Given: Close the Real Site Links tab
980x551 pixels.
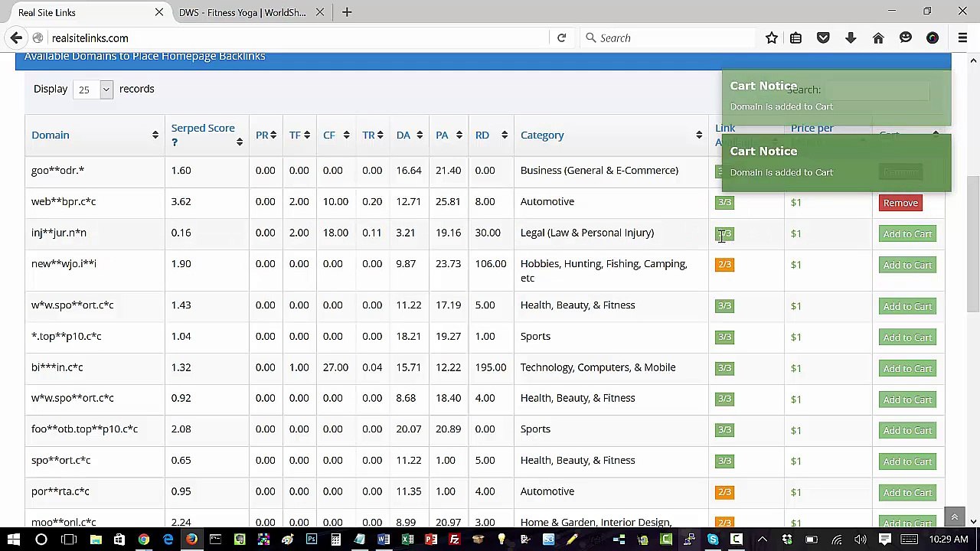Looking at the screenshot, I should tap(159, 12).
